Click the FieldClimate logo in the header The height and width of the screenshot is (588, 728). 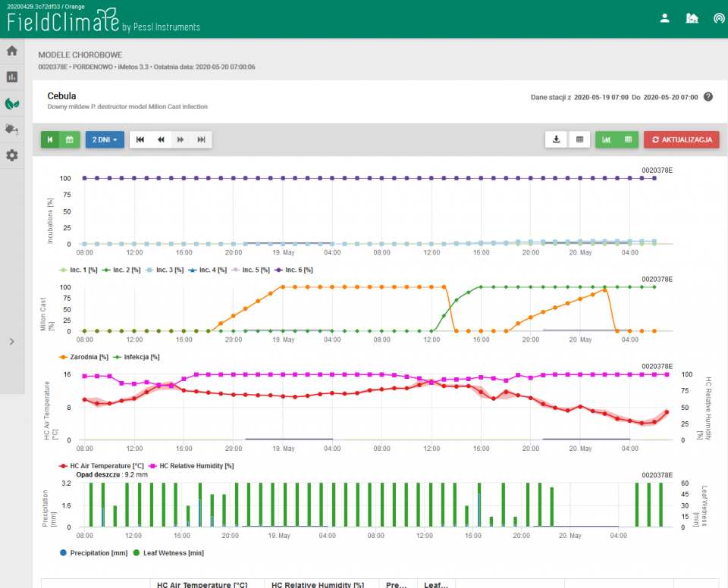click(x=104, y=21)
